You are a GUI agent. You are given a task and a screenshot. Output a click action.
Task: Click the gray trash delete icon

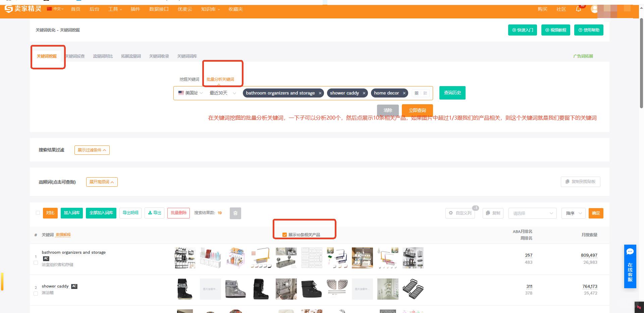tap(235, 213)
